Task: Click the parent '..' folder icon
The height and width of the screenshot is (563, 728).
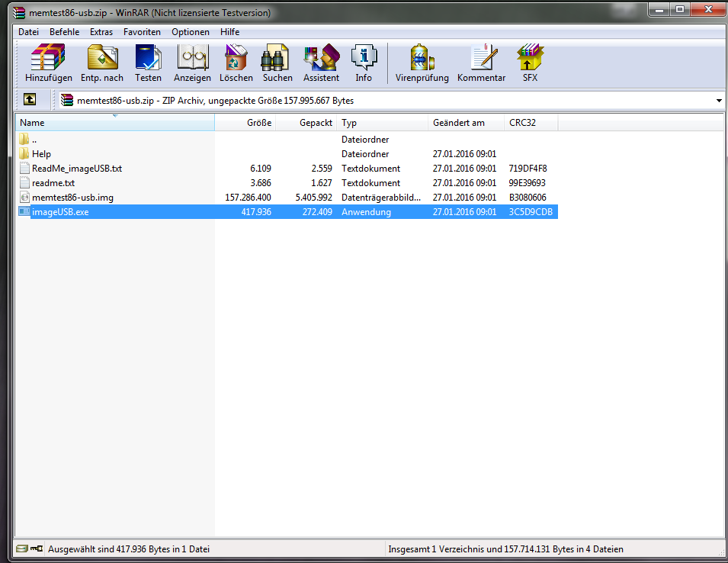Action: pos(24,139)
